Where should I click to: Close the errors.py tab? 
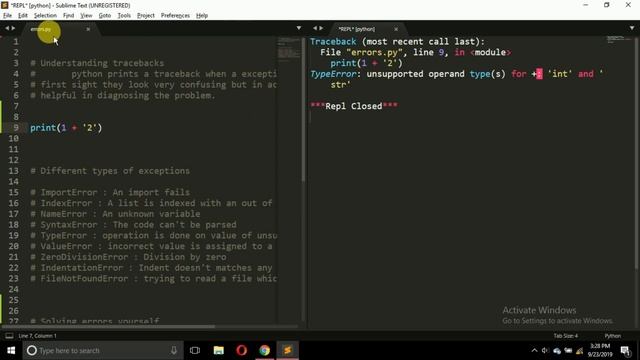88,29
